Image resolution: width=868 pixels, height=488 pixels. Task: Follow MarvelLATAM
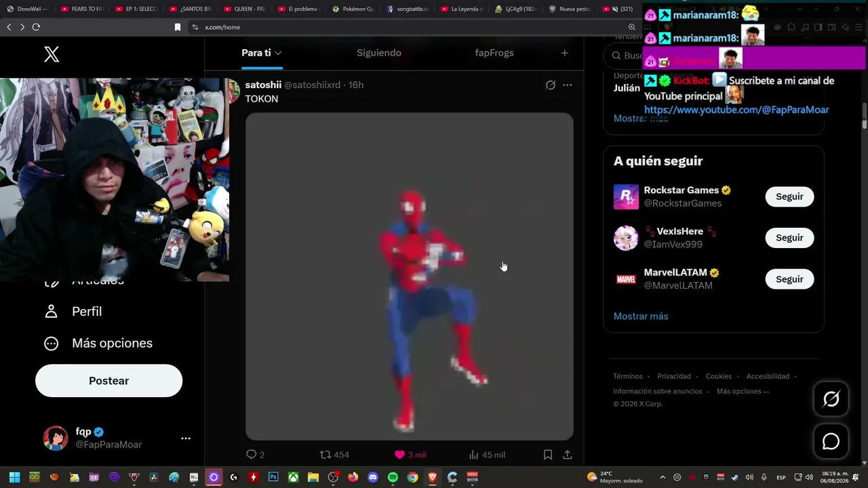[x=789, y=279]
